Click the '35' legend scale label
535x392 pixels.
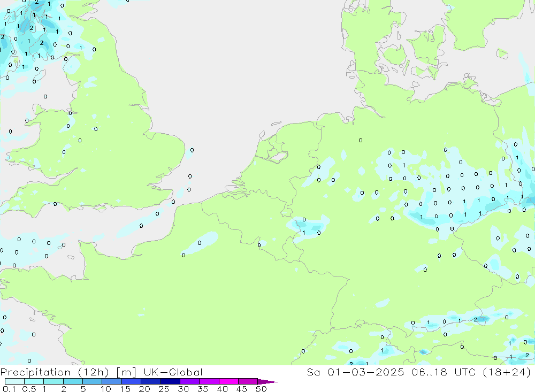tap(203, 389)
